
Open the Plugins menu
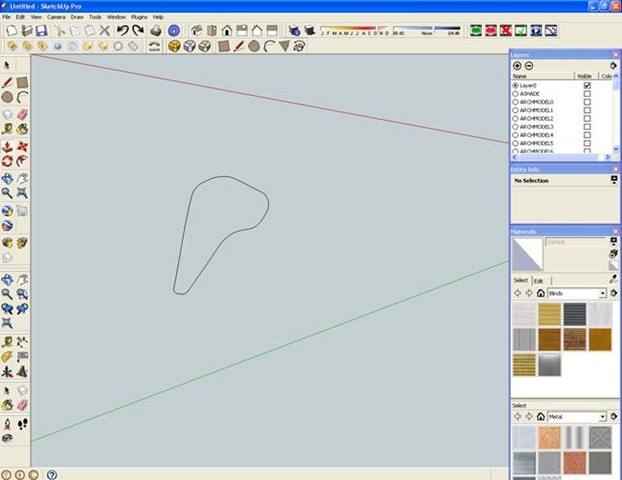click(139, 17)
